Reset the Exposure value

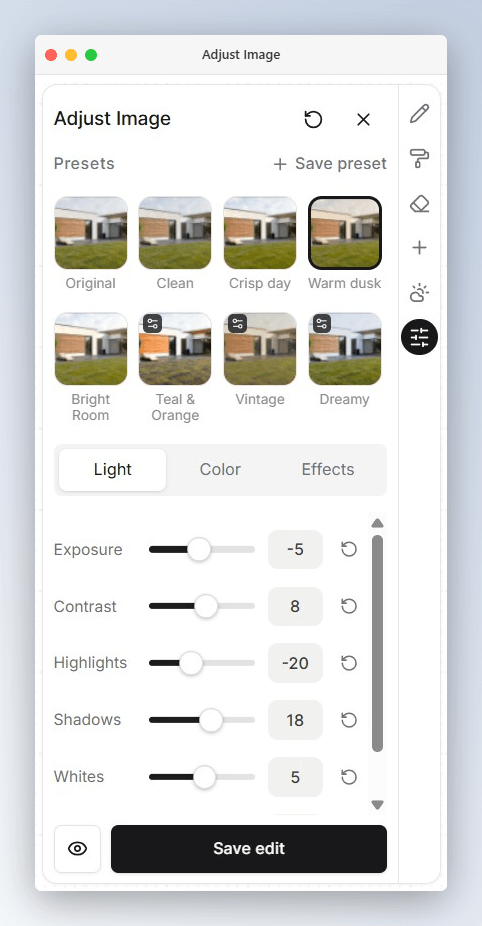(349, 550)
